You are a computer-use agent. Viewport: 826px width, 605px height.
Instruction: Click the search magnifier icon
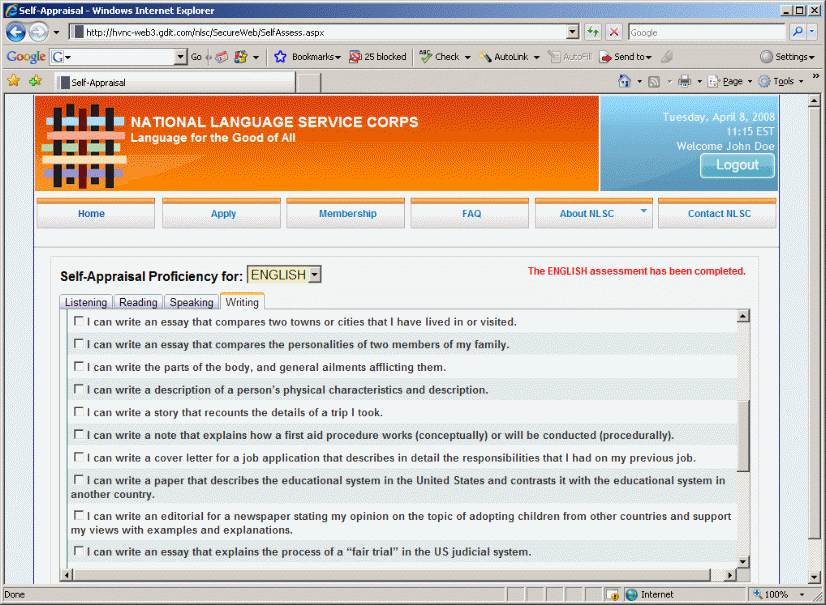coord(797,32)
